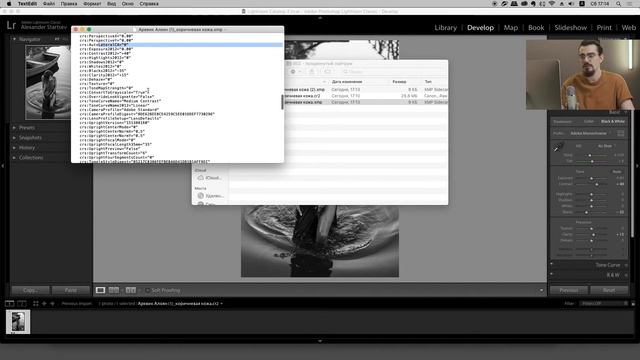Image resolution: width=640 pixels, height=360 pixels.
Task: Open the Library module
Action: (445, 27)
